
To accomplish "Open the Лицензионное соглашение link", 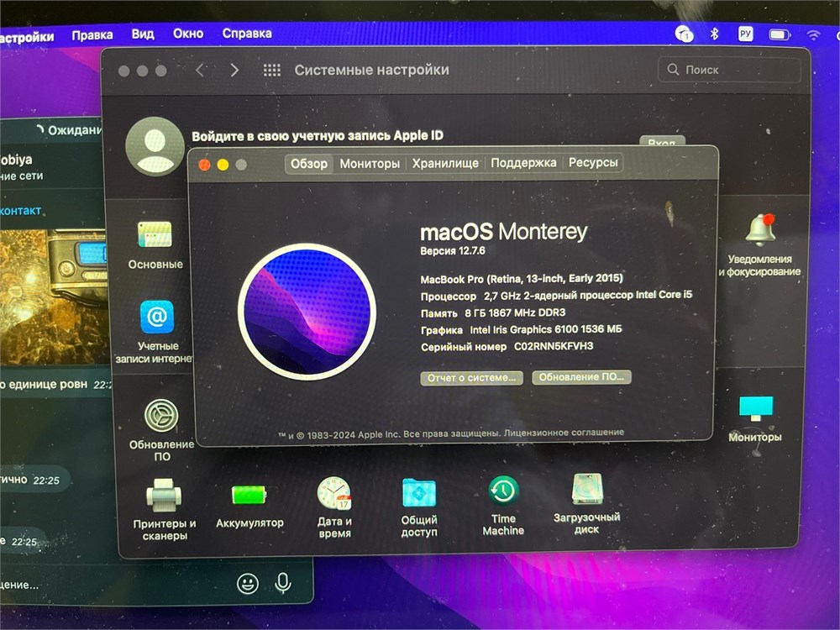I will coord(564,433).
